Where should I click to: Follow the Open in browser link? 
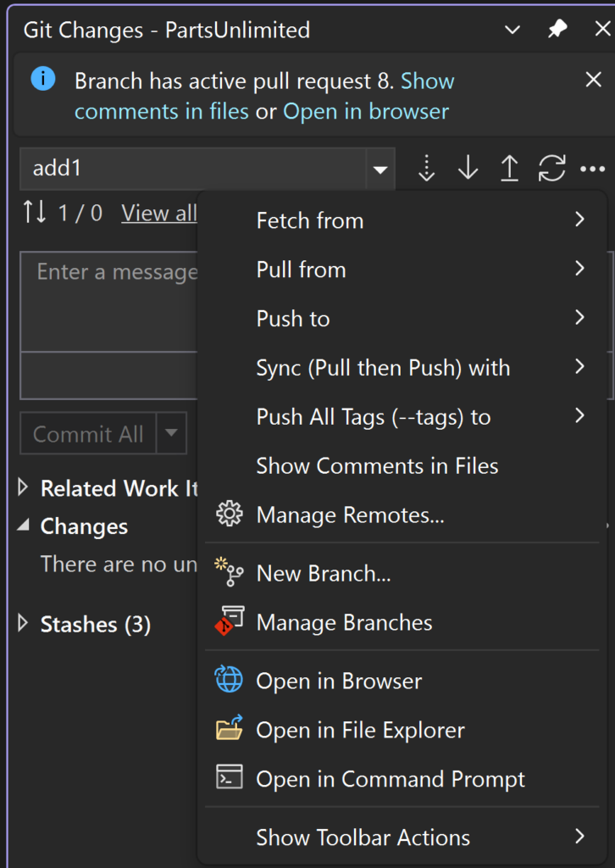click(365, 110)
